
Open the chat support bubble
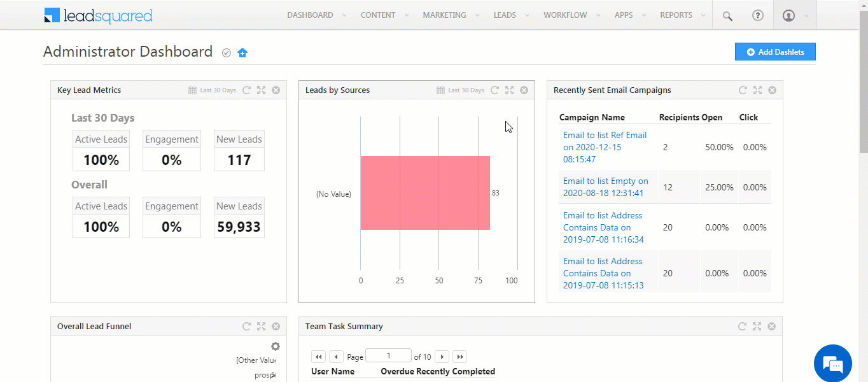click(x=832, y=363)
